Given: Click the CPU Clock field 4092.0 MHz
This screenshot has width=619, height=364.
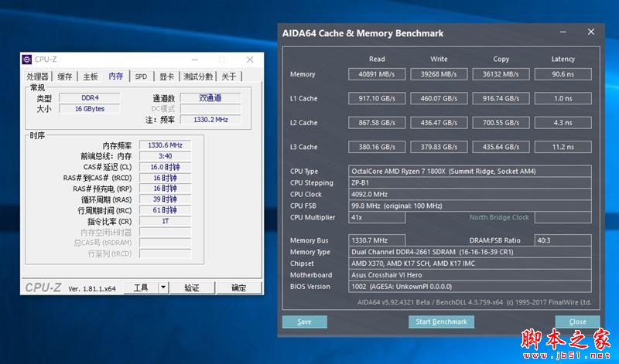Looking at the screenshot, I should point(470,194).
